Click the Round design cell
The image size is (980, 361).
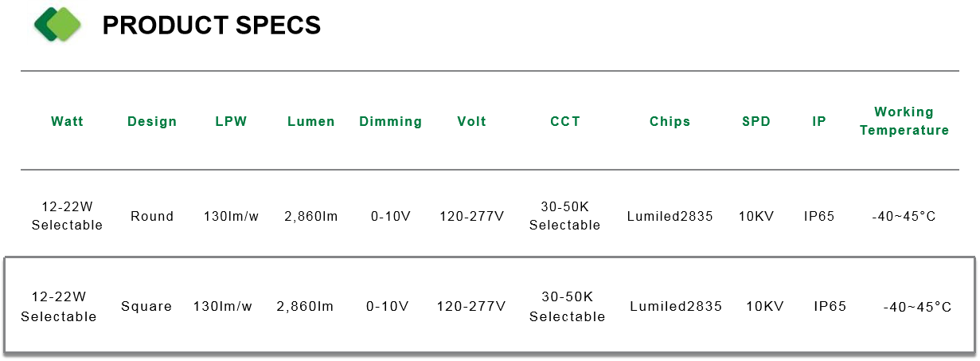[x=152, y=216]
